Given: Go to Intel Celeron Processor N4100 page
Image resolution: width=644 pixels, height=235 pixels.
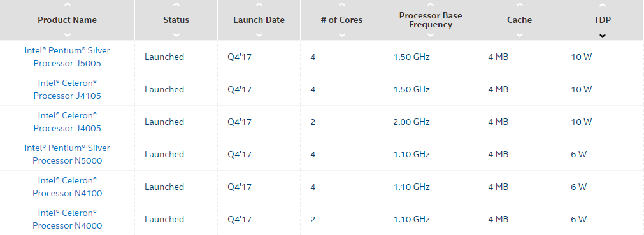Looking at the screenshot, I should point(68,187).
